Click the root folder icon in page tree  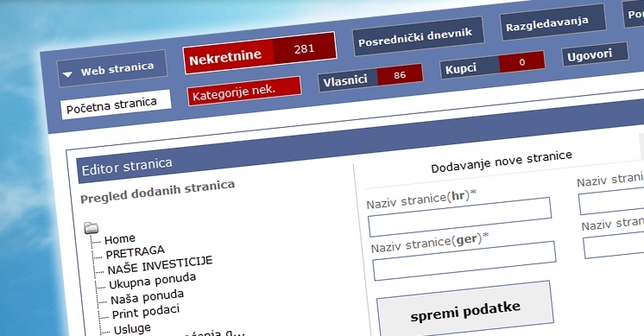pyautogui.click(x=91, y=227)
